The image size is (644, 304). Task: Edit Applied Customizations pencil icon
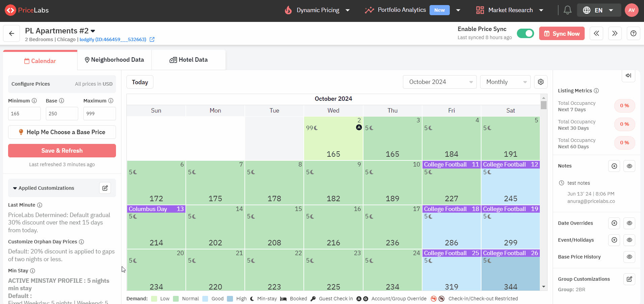point(105,188)
